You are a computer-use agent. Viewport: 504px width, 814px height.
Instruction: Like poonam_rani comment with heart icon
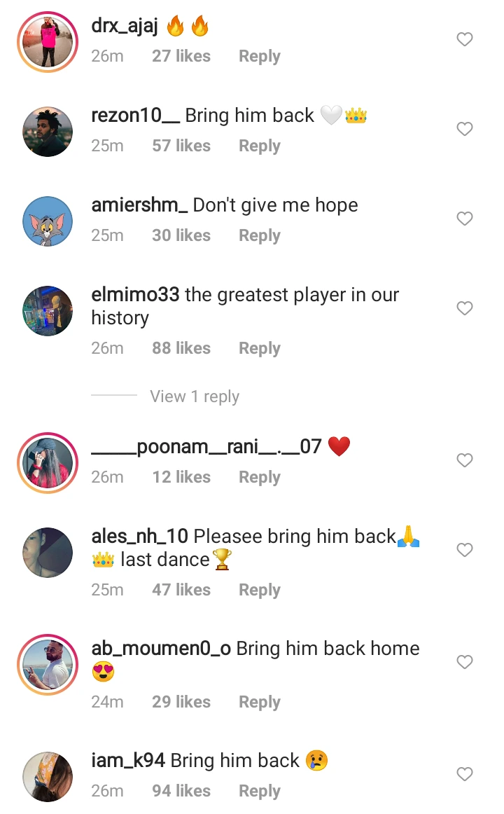[x=465, y=460]
